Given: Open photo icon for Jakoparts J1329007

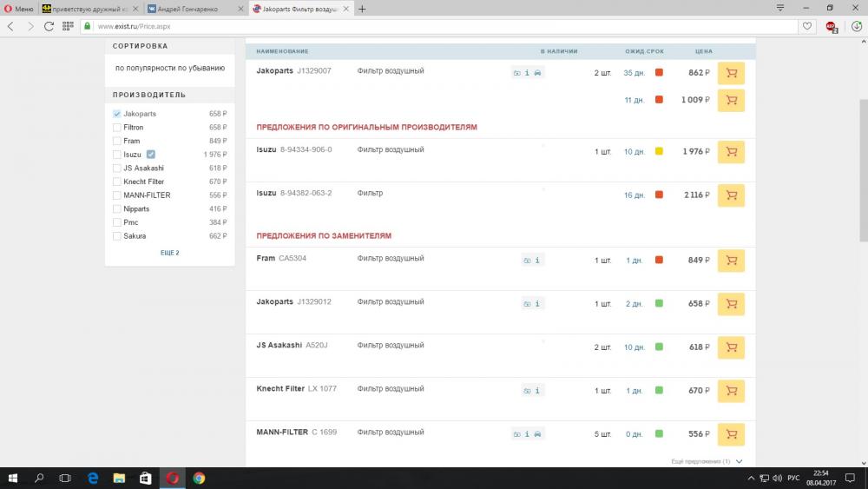Looking at the screenshot, I should click(x=516, y=73).
